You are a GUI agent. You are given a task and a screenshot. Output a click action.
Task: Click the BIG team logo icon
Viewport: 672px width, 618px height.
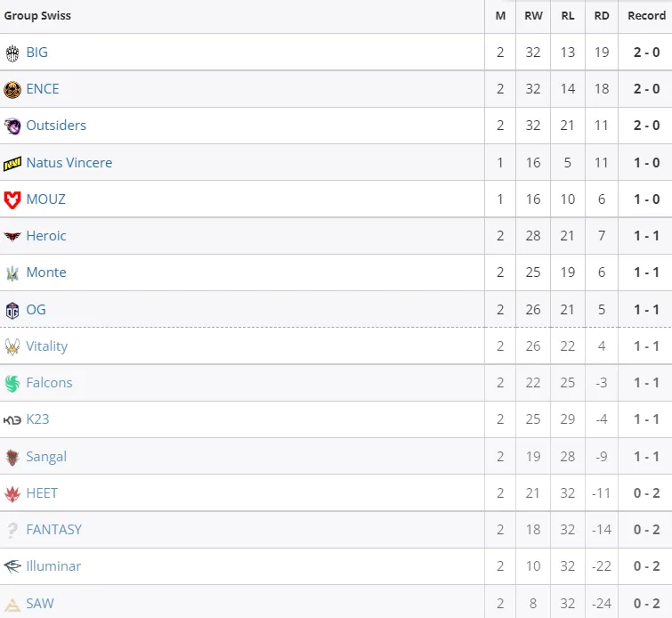(x=12, y=53)
